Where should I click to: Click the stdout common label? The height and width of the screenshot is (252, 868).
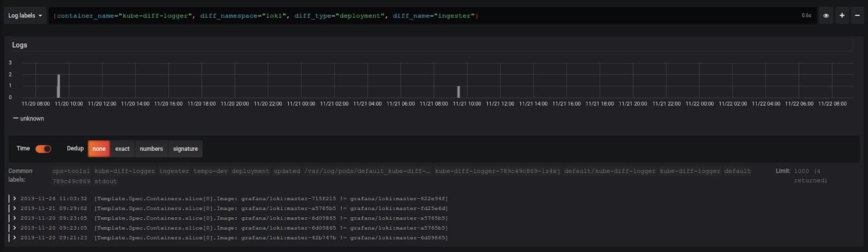click(x=105, y=181)
